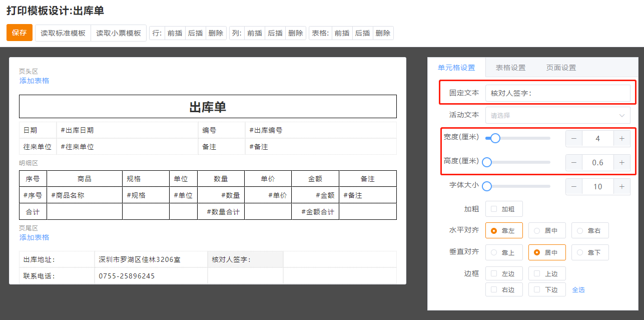Click 全选 link next to border options
Viewport: 644px width, 320px height.
pos(578,289)
